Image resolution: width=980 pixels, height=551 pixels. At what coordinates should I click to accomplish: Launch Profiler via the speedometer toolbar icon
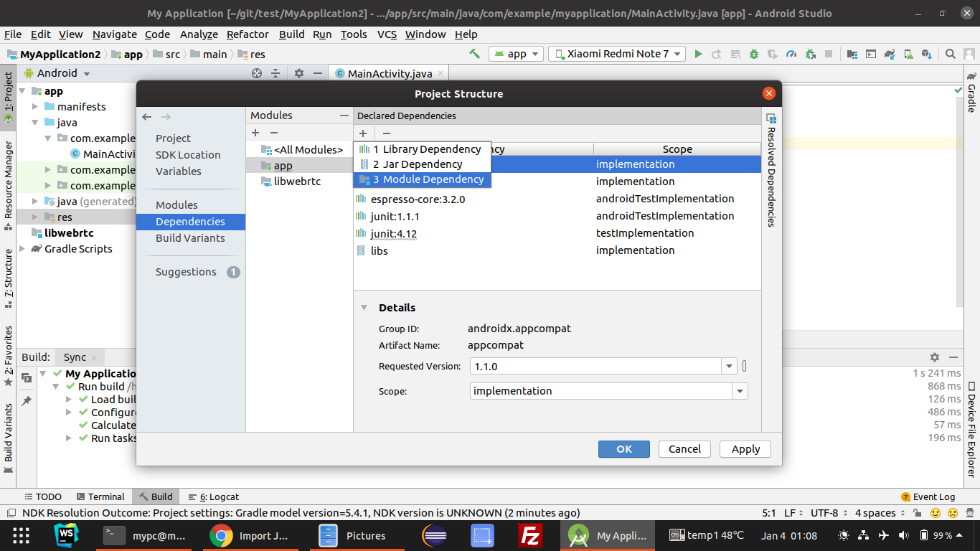(x=792, y=53)
